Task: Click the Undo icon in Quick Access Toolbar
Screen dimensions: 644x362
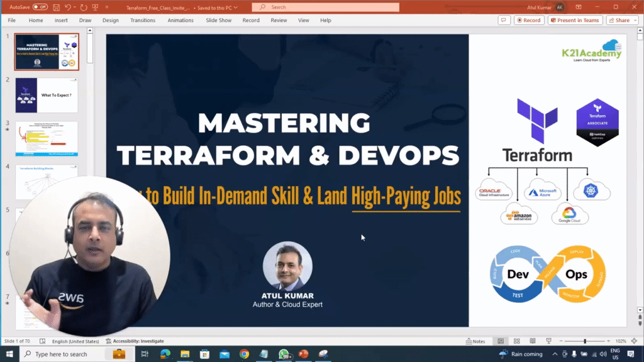Action: 69,7
